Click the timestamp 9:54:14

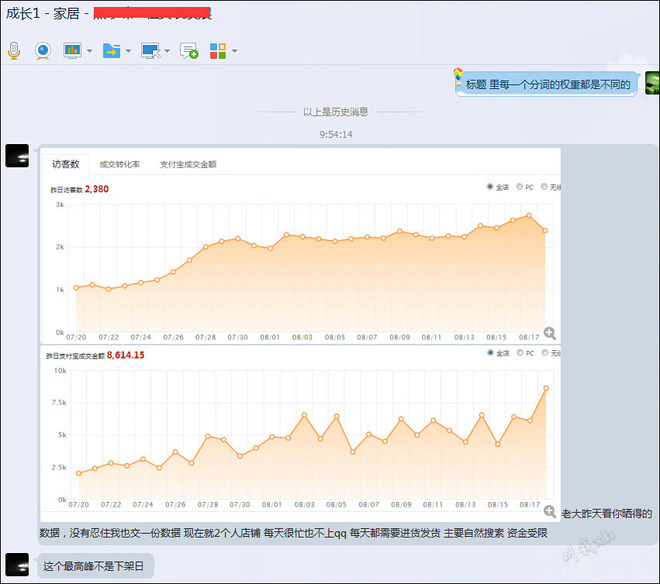[x=335, y=134]
